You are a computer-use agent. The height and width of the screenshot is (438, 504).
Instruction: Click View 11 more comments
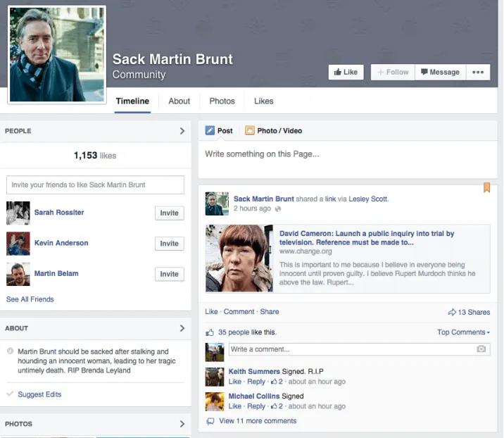(258, 420)
